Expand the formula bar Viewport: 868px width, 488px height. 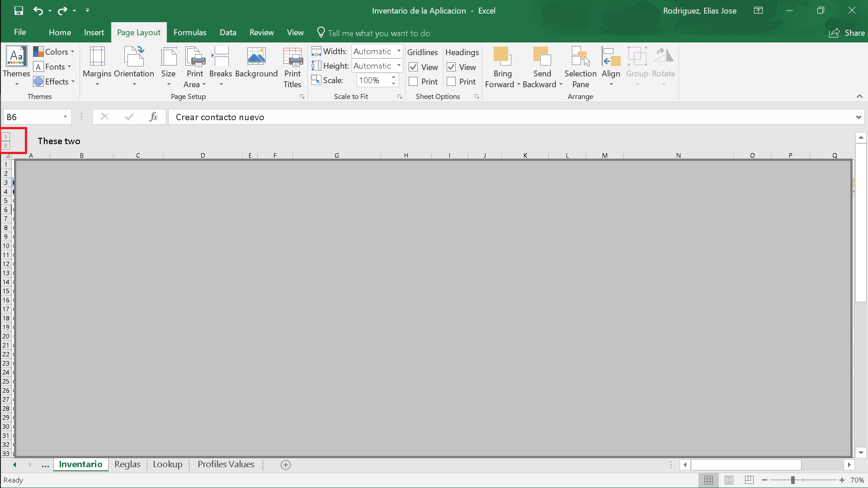[858, 117]
